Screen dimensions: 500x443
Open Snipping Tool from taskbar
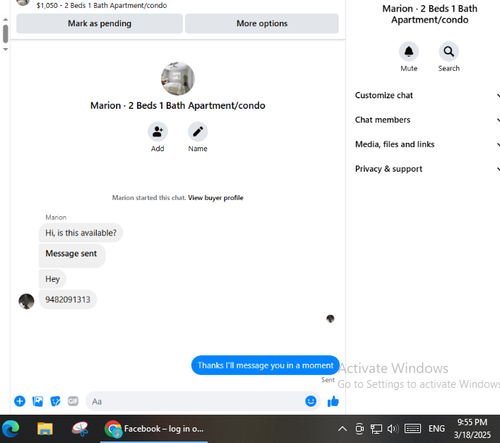[x=80, y=429]
